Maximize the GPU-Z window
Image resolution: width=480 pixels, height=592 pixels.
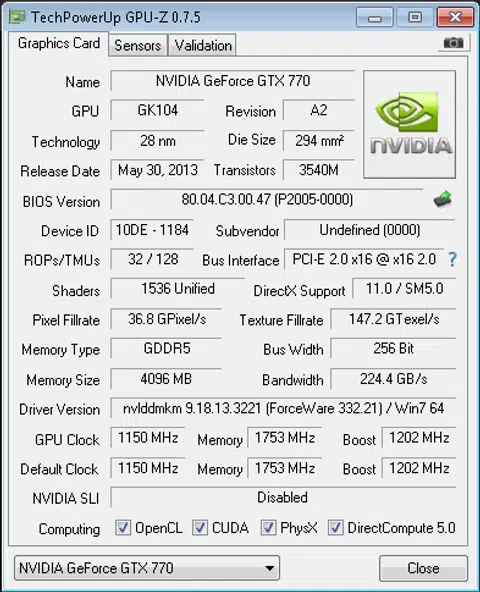(x=415, y=17)
